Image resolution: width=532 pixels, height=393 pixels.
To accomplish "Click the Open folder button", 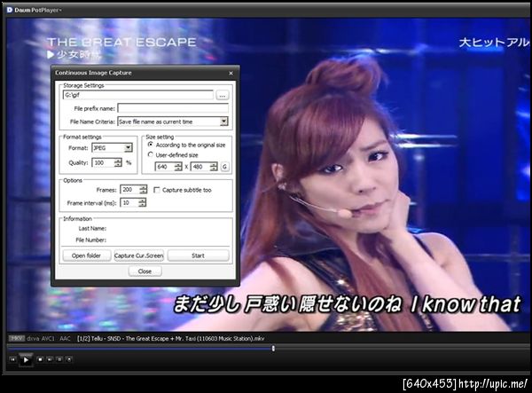I will pyautogui.click(x=87, y=255).
